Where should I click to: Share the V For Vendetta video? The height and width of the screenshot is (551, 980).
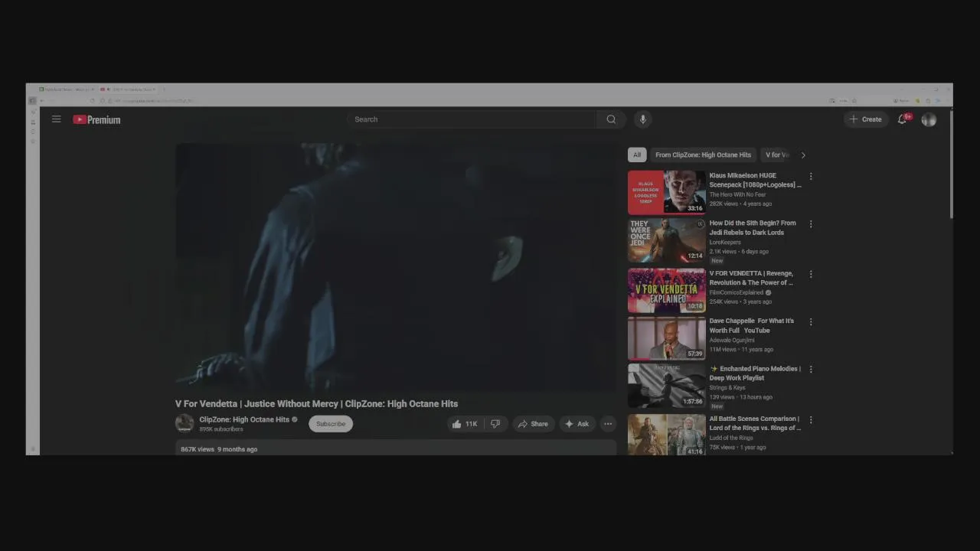[x=533, y=424]
